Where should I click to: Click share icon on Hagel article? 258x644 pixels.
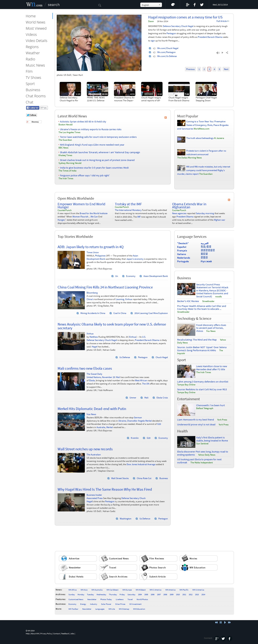tap(227, 53)
